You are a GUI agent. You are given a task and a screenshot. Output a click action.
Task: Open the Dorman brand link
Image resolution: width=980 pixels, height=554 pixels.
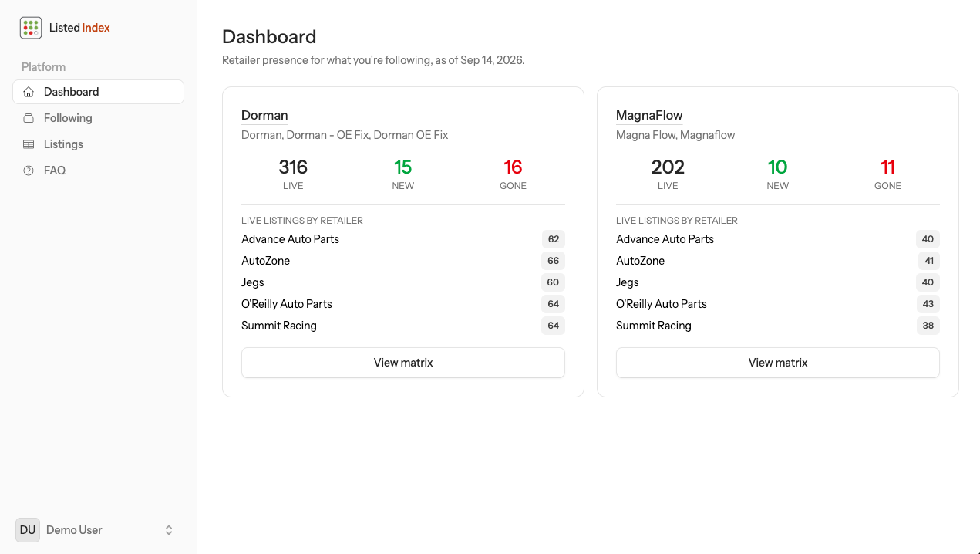point(264,115)
